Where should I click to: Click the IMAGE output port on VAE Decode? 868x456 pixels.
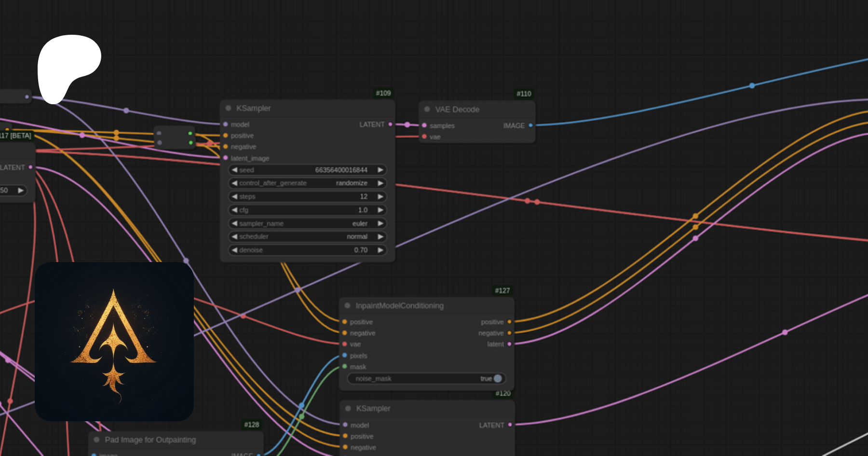pos(530,125)
